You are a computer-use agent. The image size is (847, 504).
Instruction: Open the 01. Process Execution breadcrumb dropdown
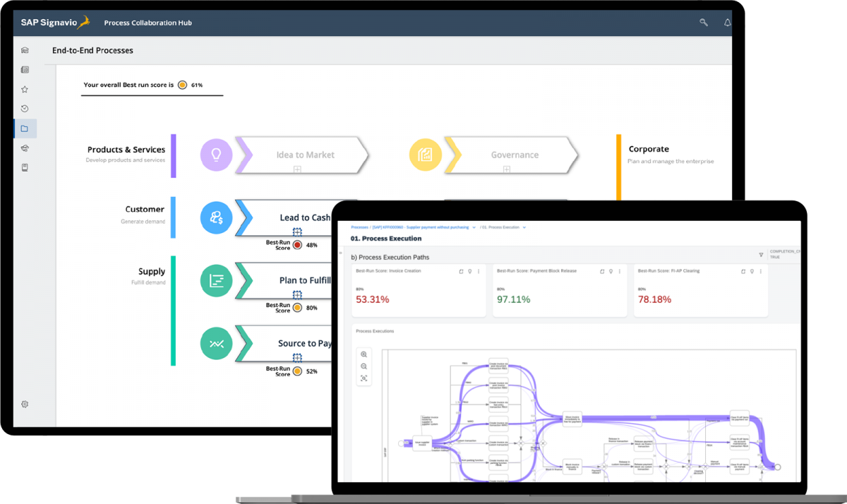(523, 227)
